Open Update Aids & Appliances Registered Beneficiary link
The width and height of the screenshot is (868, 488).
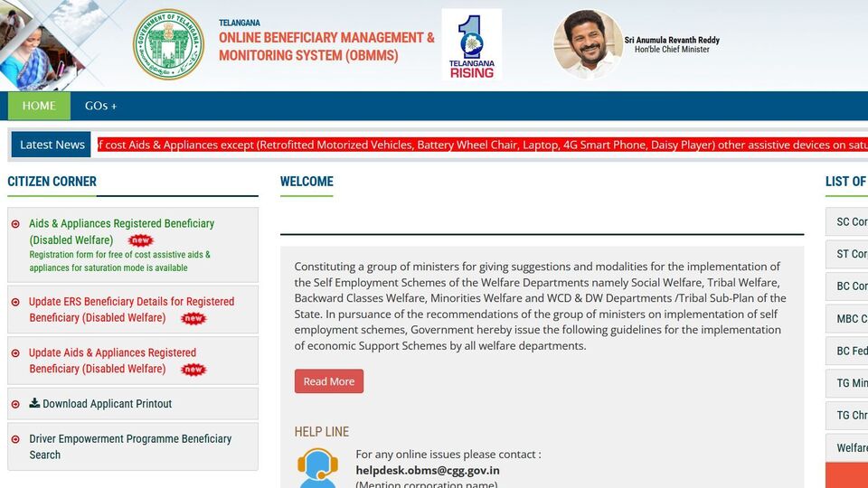[x=112, y=361]
